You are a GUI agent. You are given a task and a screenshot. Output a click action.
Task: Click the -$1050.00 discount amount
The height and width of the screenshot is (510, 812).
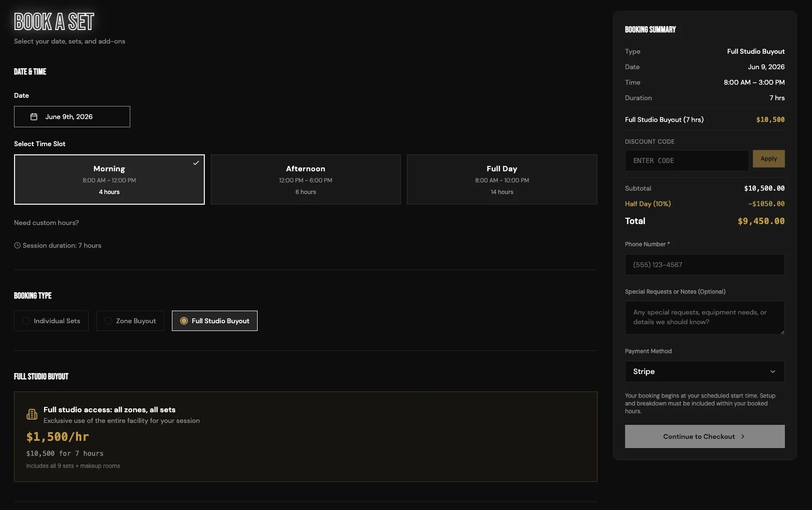click(x=766, y=204)
